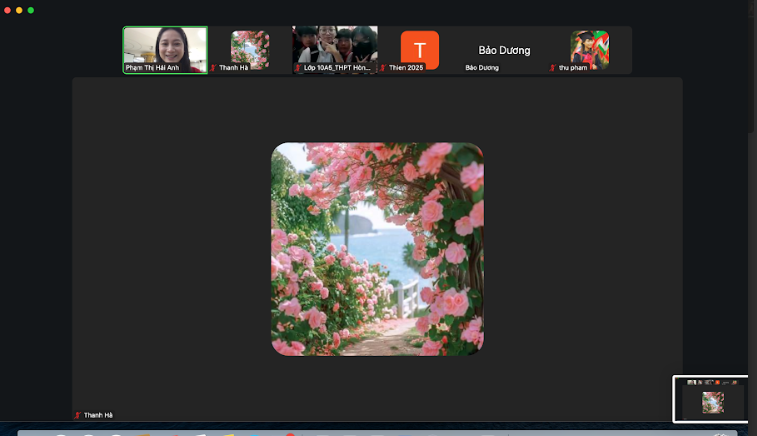Click the Thanh Hà name label in the main view
Screen dimensions: 757x436
[x=98, y=415]
